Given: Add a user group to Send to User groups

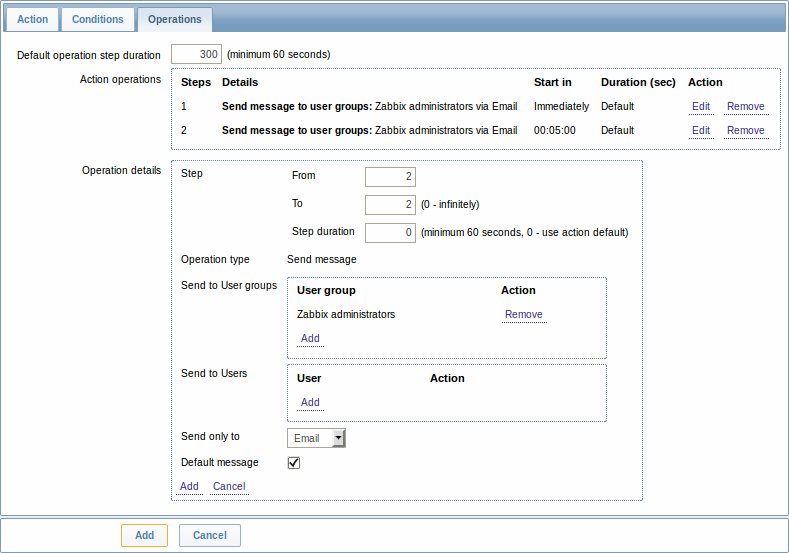Looking at the screenshot, I should click(310, 339).
